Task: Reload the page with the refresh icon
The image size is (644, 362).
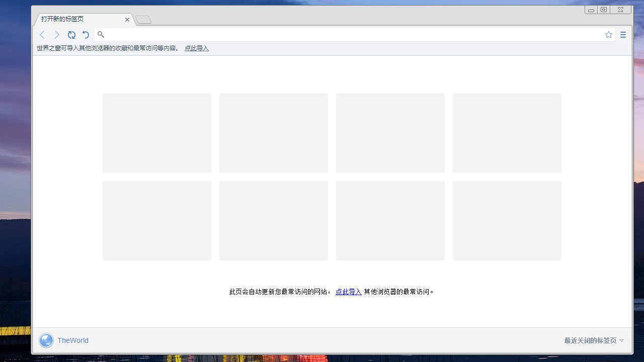Action: (71, 35)
